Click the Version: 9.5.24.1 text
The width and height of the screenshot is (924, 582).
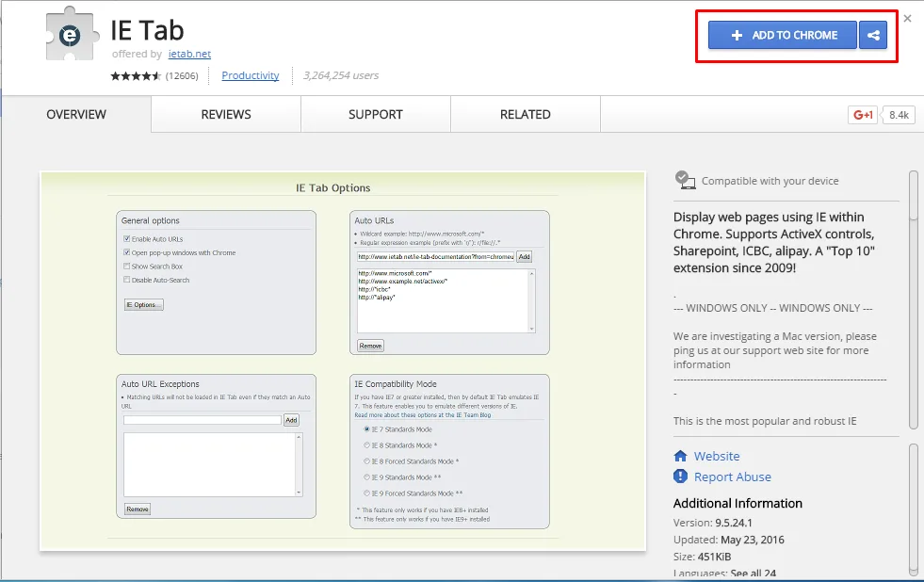[712, 523]
